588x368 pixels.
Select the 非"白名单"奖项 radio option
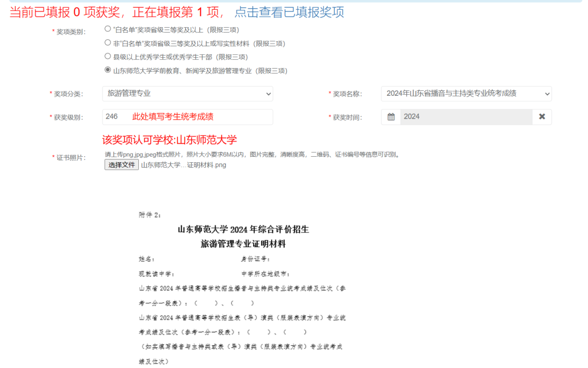[108, 43]
